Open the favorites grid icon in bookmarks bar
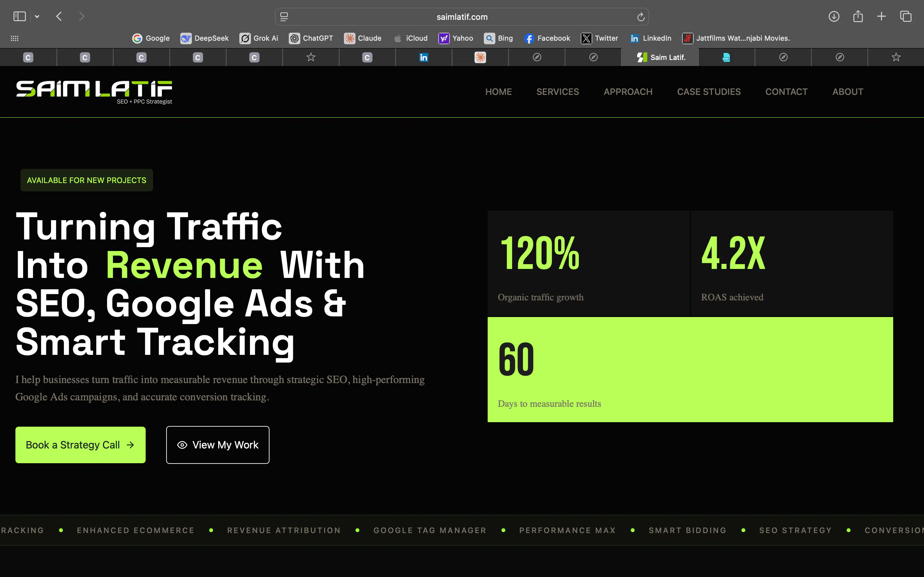 (x=14, y=38)
